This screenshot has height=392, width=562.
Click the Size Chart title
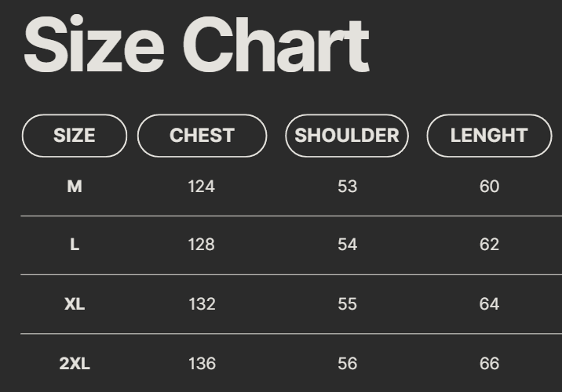pyautogui.click(x=196, y=45)
